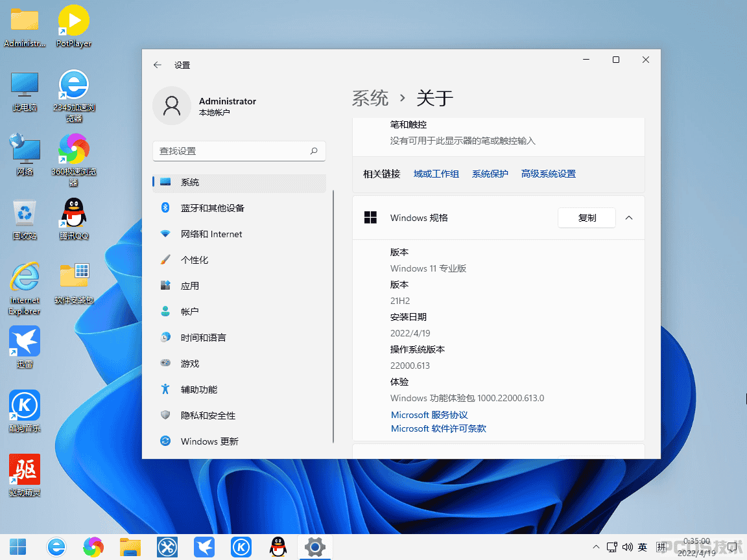Open the Administrator account avatar
The image size is (747, 560).
coord(171,106)
